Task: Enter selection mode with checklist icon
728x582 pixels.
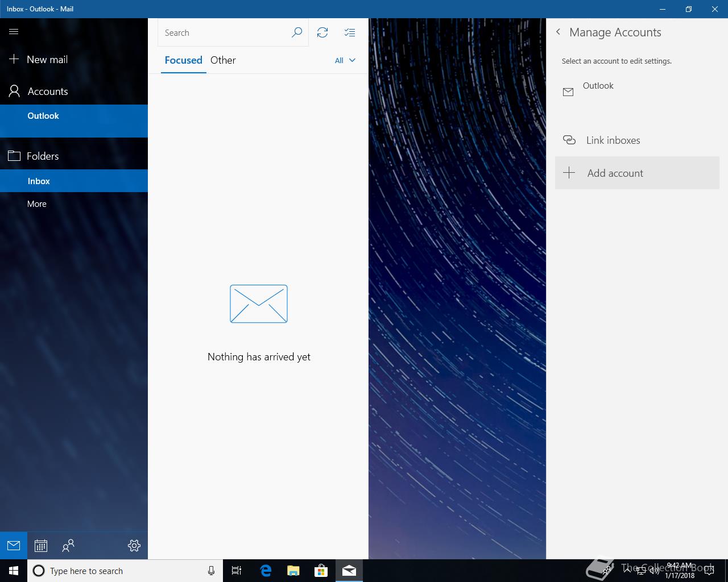Action: pos(350,33)
